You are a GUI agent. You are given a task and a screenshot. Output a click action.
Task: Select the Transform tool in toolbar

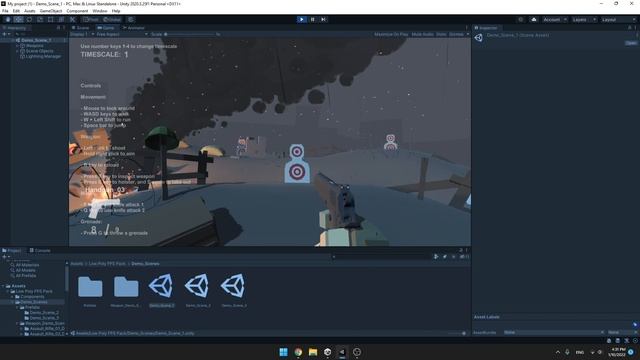[61, 20]
